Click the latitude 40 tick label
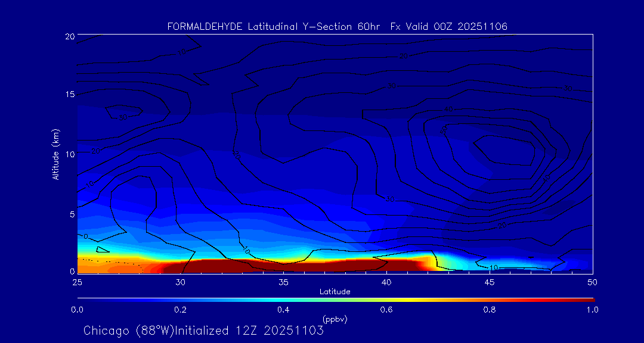The height and width of the screenshot is (343, 644). (x=386, y=282)
